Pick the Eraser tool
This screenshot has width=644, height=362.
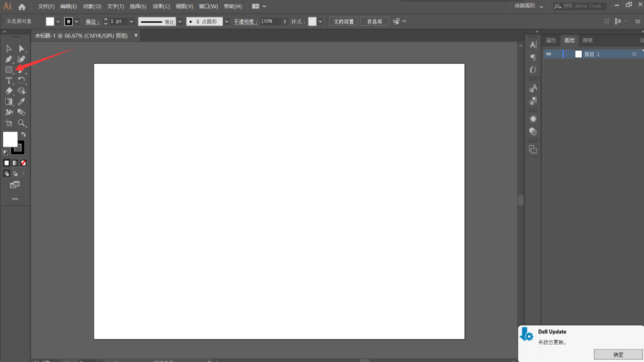(x=8, y=91)
